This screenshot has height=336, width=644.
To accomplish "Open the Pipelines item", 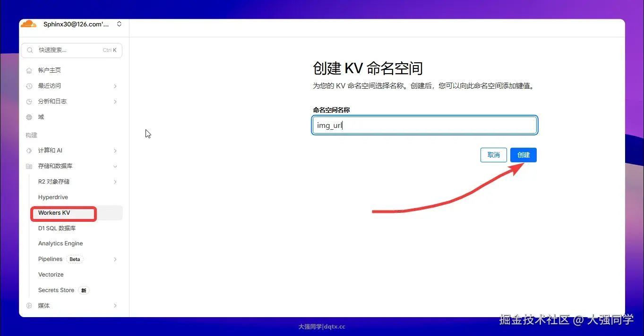I will (x=50, y=259).
